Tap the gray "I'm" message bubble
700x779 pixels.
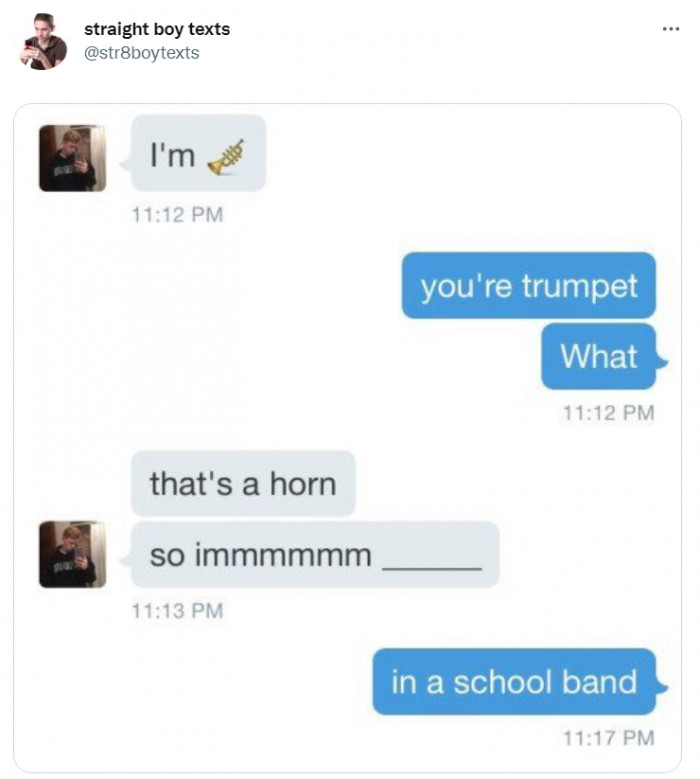coord(198,153)
